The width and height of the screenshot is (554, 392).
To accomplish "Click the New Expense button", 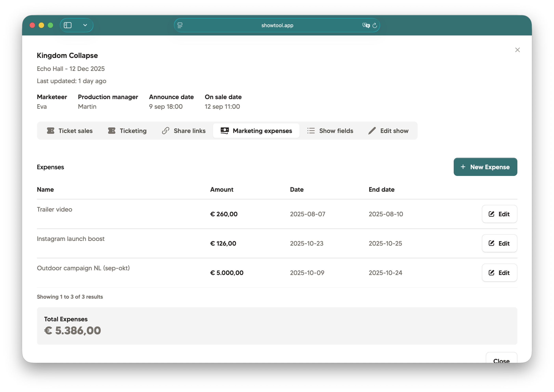I will click(485, 167).
